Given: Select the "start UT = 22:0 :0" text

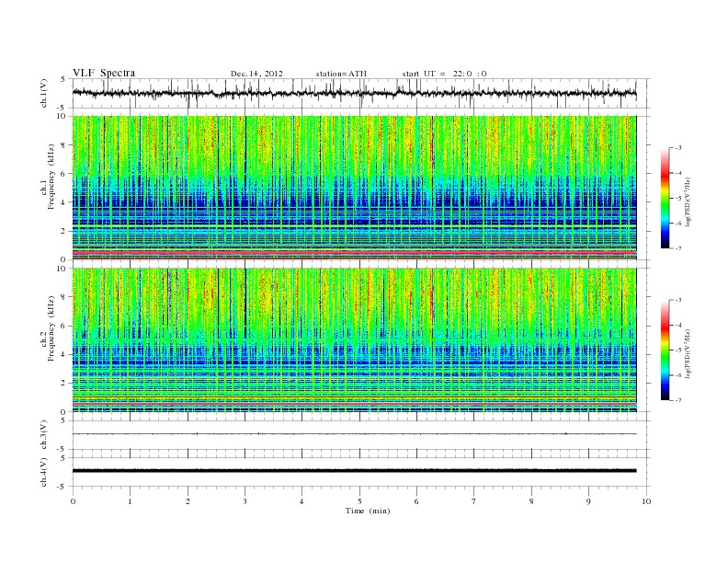Looking at the screenshot, I should (x=444, y=74).
